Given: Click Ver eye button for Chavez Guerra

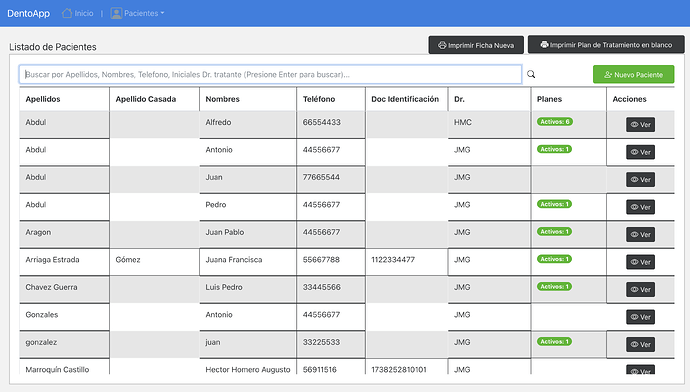Looking at the screenshot, I should click(x=640, y=289).
